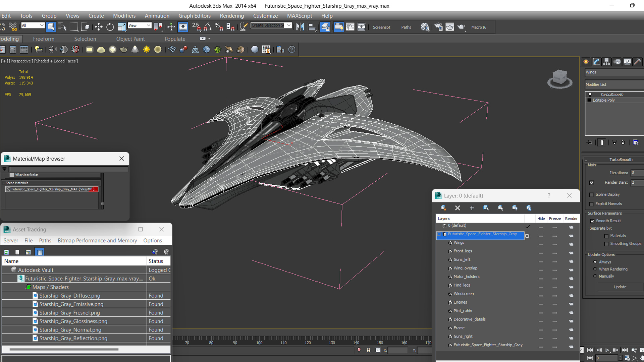
Task: Click the Sun light icon
Action: click(x=147, y=50)
